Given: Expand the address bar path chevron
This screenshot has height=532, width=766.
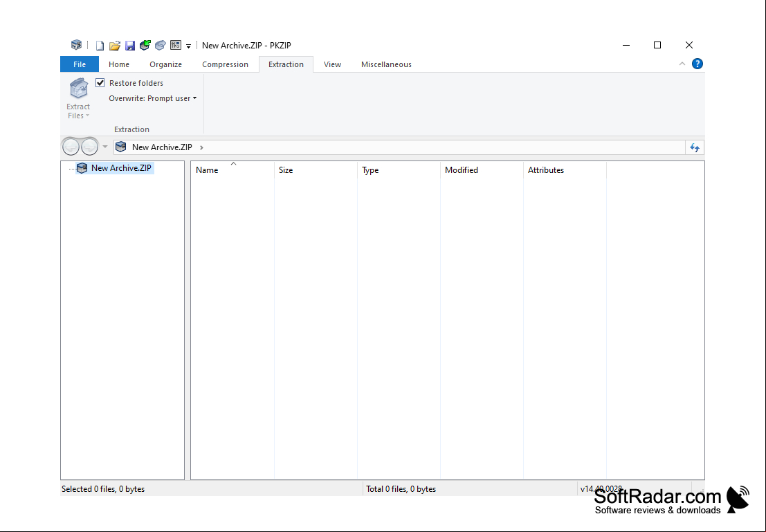Looking at the screenshot, I should 201,147.
